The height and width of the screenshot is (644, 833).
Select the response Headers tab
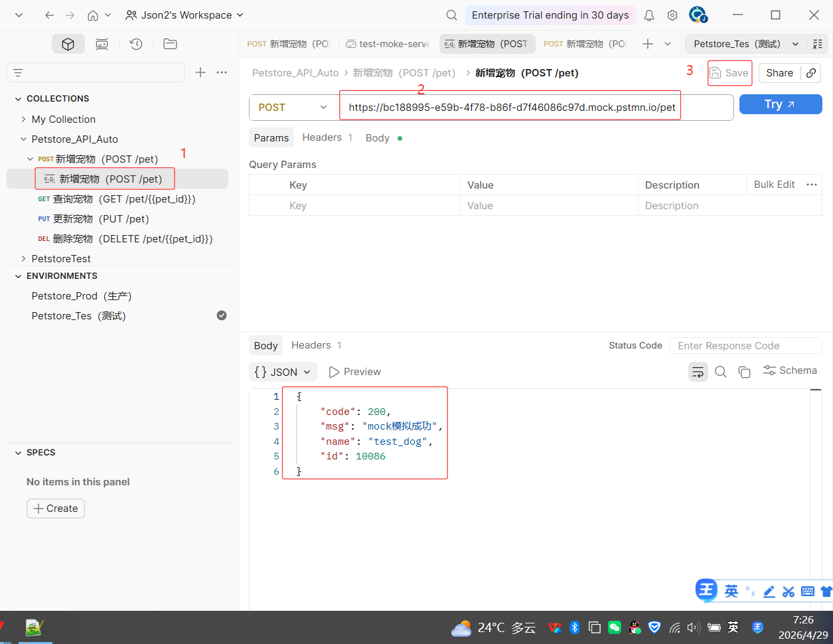pos(317,345)
